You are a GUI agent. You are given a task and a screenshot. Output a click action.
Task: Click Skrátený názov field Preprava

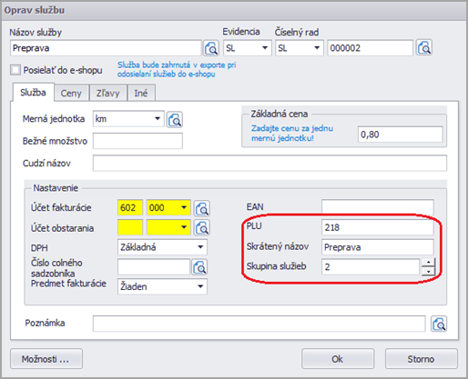[x=377, y=247]
